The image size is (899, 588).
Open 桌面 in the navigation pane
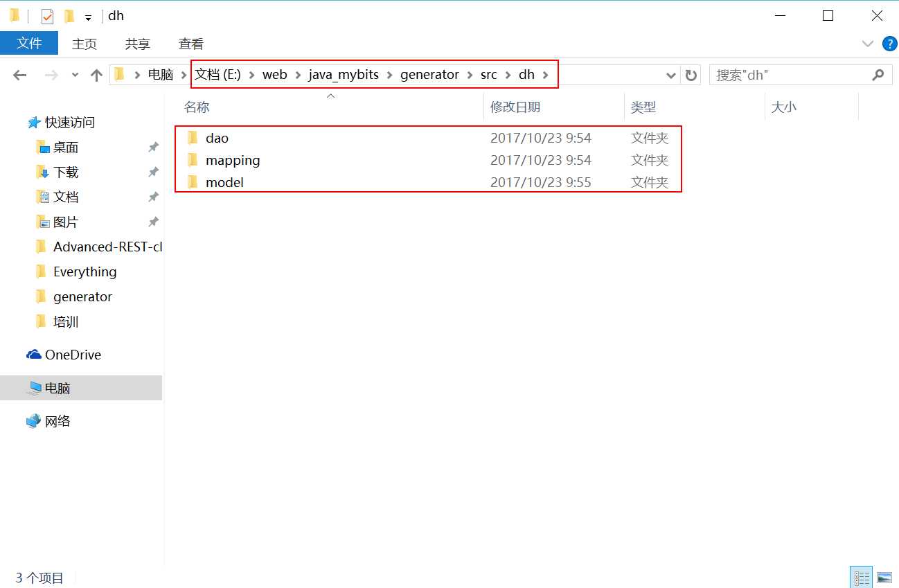tap(66, 148)
